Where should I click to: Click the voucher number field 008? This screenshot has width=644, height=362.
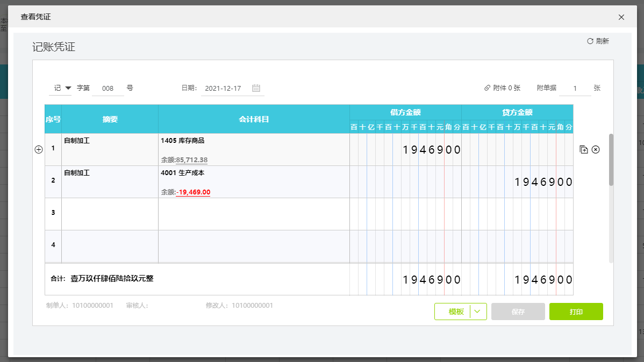108,89
